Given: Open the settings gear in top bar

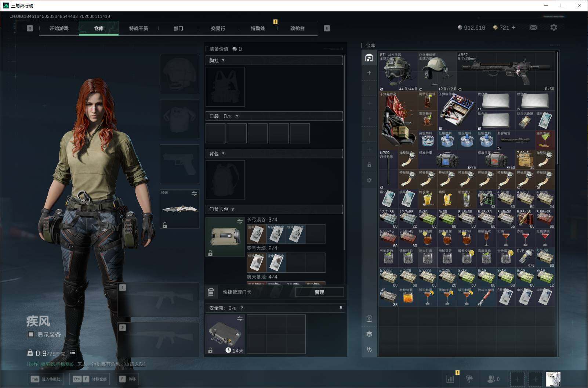Looking at the screenshot, I should tap(553, 28).
